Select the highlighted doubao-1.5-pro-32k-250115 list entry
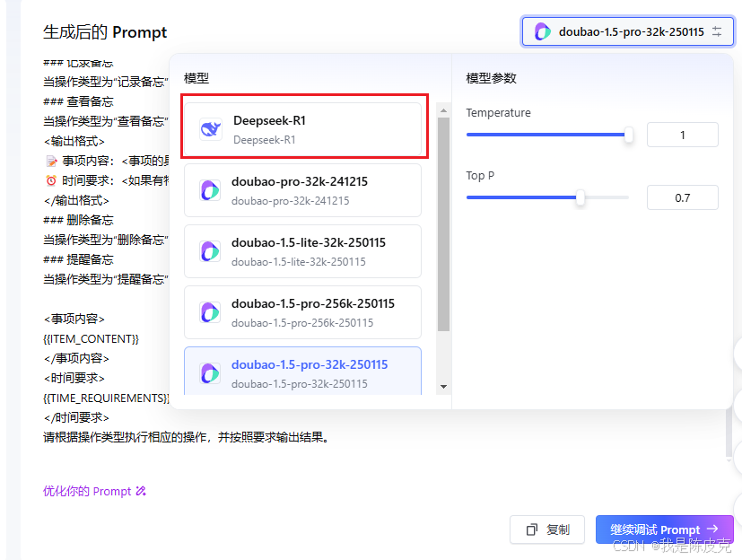 (x=303, y=372)
